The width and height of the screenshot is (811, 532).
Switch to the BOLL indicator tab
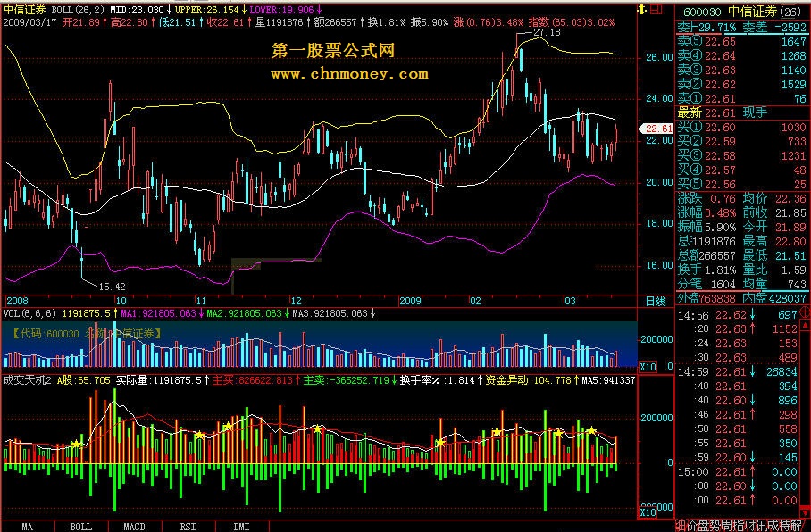pos(80,527)
